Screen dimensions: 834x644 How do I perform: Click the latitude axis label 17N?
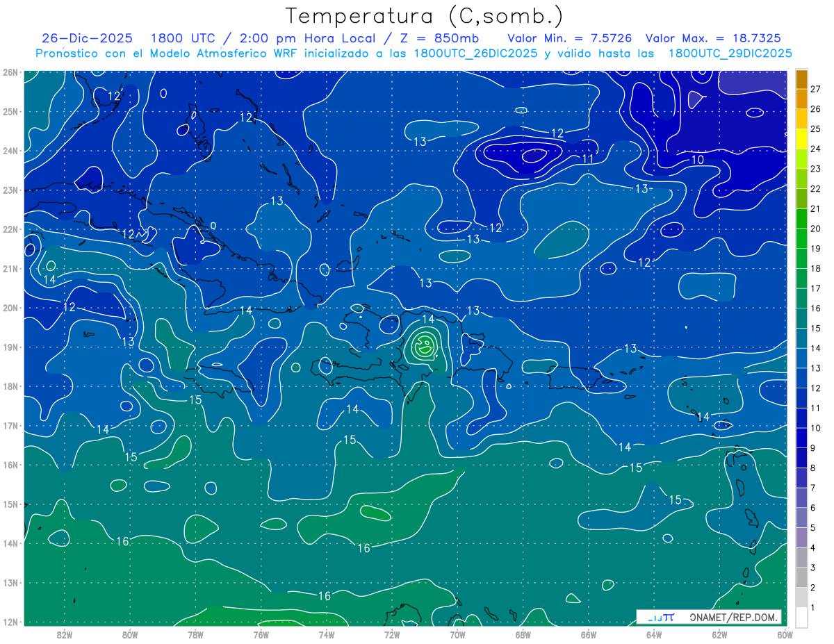[10, 426]
